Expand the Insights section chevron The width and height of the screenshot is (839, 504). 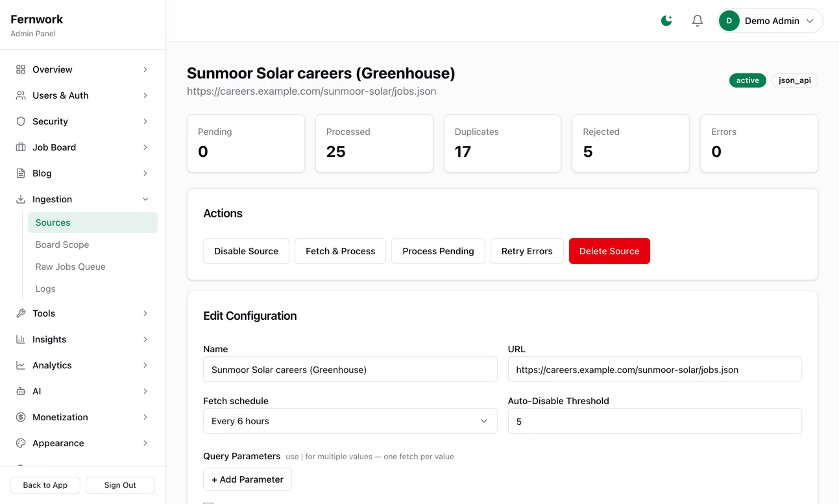[145, 339]
